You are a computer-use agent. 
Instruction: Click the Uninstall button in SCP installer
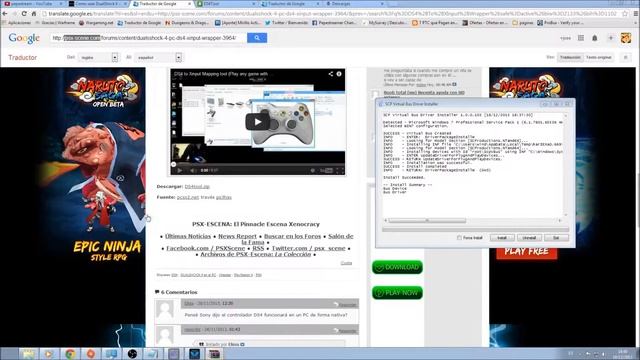click(529, 238)
